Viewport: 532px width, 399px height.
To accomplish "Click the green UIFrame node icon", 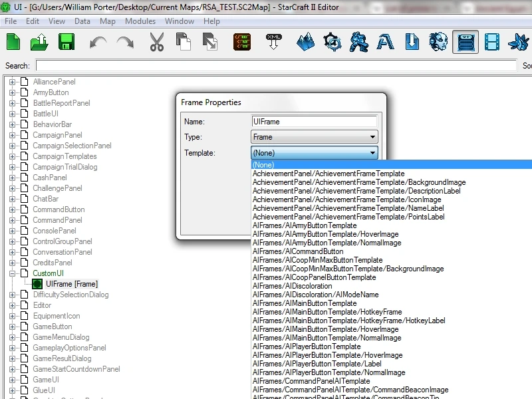I will (37, 284).
